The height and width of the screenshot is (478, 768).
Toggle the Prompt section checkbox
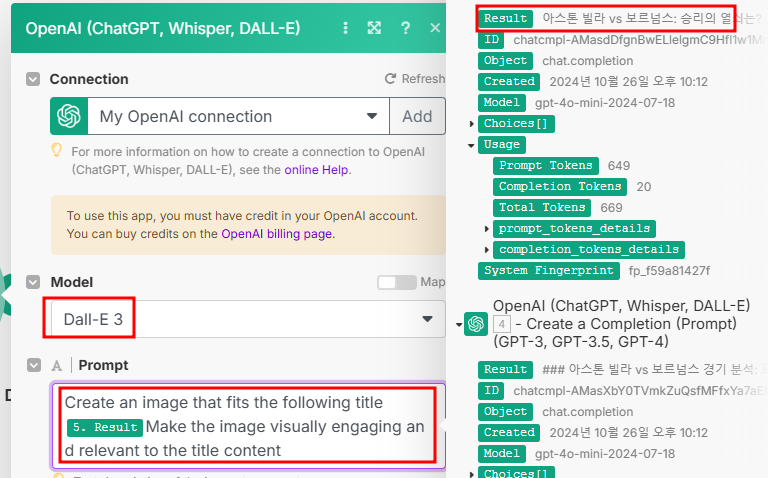[34, 365]
